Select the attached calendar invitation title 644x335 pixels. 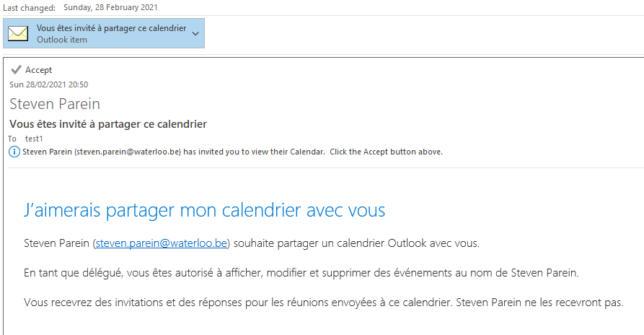(111, 28)
